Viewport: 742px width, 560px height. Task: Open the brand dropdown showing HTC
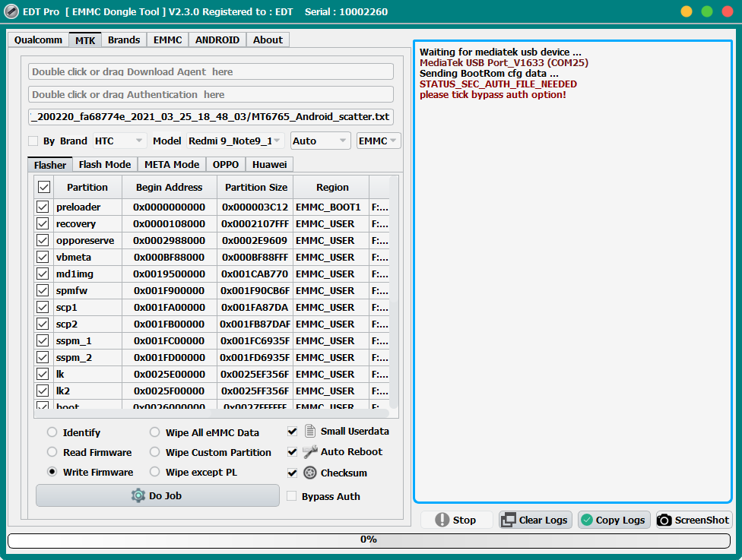[119, 141]
